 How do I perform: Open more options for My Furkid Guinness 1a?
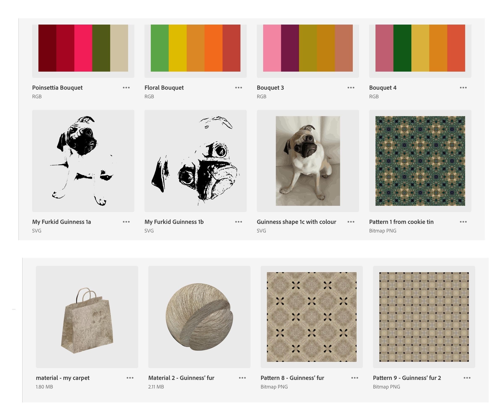pos(126,222)
